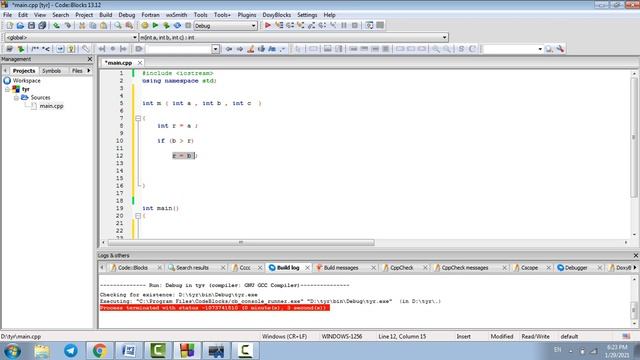Run the program with the green arrow
Image resolution: width=640 pixels, height=360 pixels.
point(155,25)
